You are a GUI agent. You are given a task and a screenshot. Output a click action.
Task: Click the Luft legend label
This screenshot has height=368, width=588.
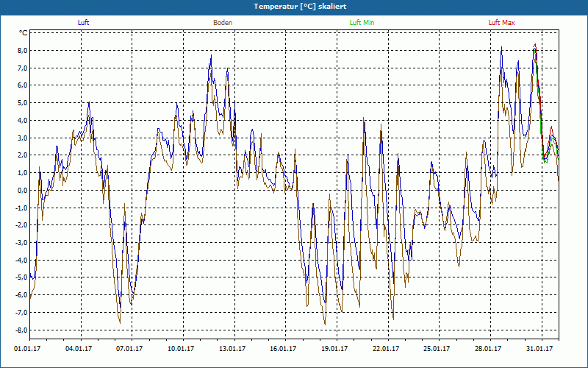pos(83,23)
